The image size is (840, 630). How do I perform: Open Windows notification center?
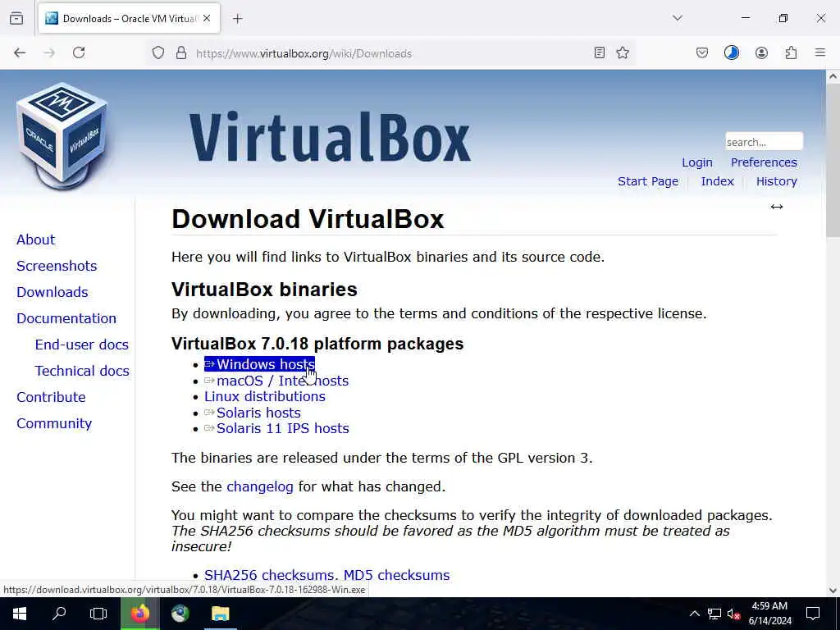click(x=813, y=614)
